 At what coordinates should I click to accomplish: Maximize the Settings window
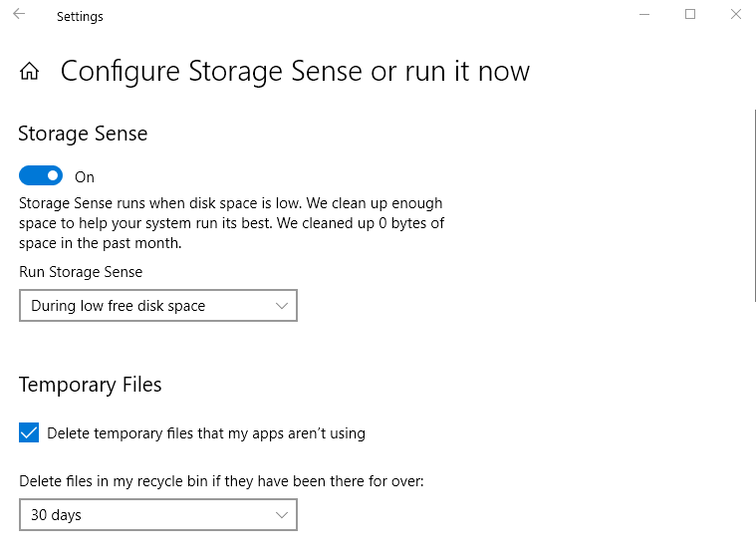pos(690,15)
